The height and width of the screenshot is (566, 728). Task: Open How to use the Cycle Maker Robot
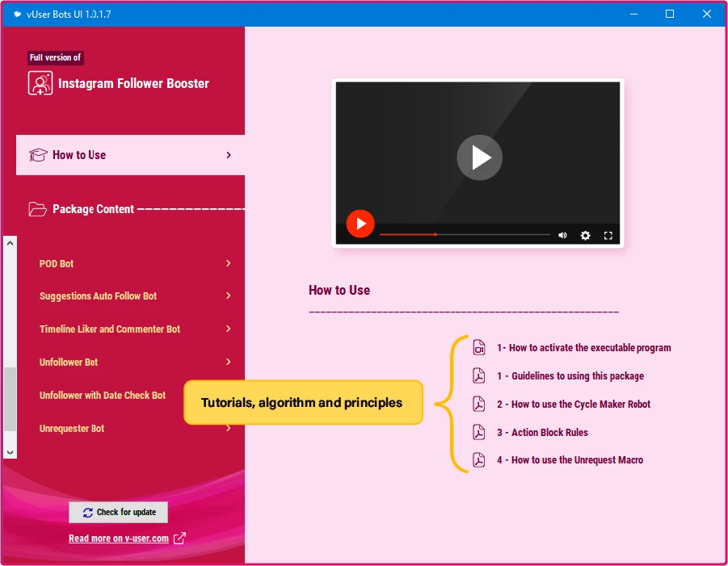[574, 404]
